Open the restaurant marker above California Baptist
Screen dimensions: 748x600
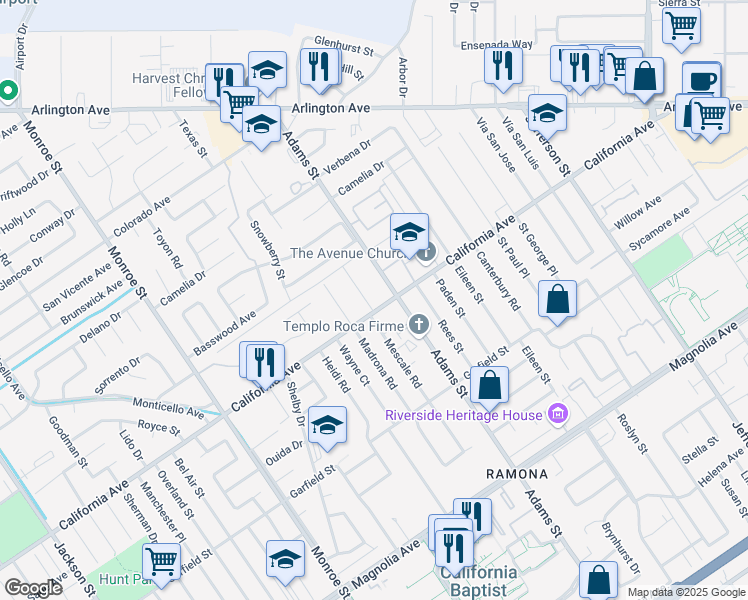coord(454,549)
